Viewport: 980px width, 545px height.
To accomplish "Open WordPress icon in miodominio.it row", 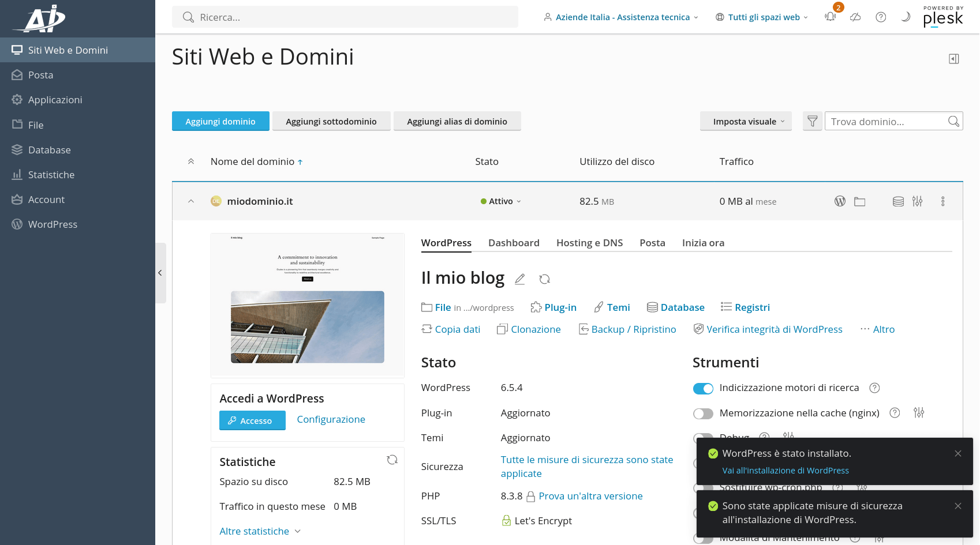I will pyautogui.click(x=840, y=201).
